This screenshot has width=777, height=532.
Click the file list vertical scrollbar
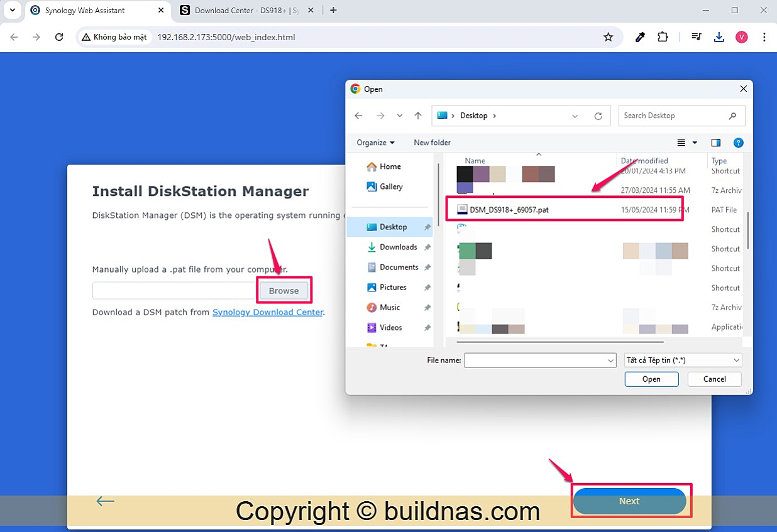[x=747, y=231]
